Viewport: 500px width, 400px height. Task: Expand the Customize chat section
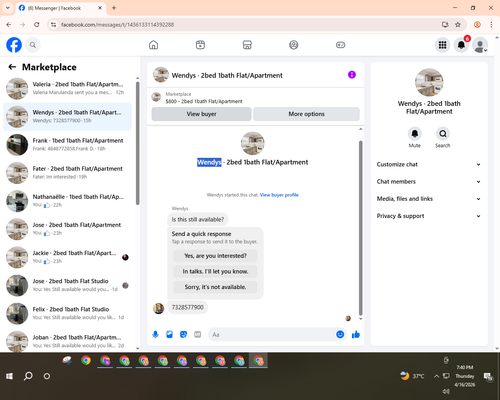pos(429,164)
